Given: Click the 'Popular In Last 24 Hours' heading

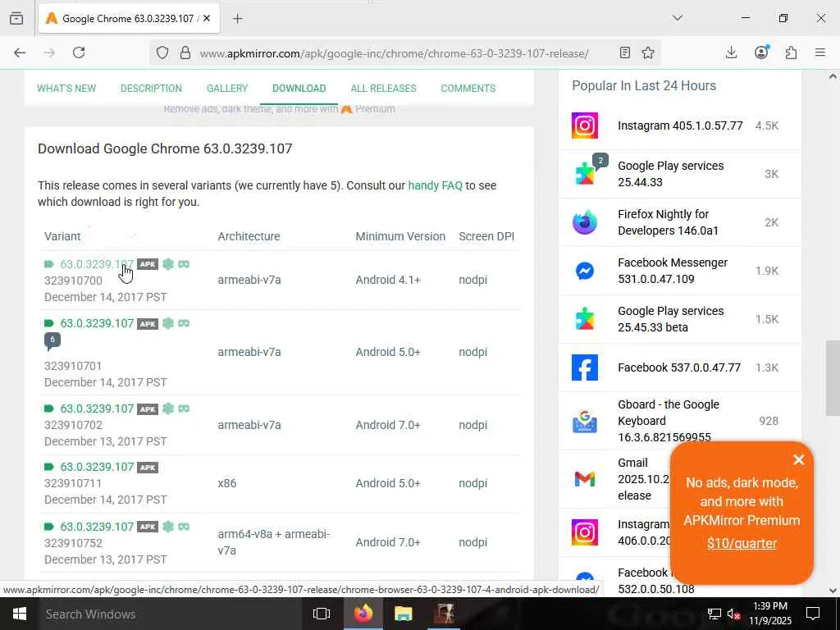Looking at the screenshot, I should coord(644,85).
